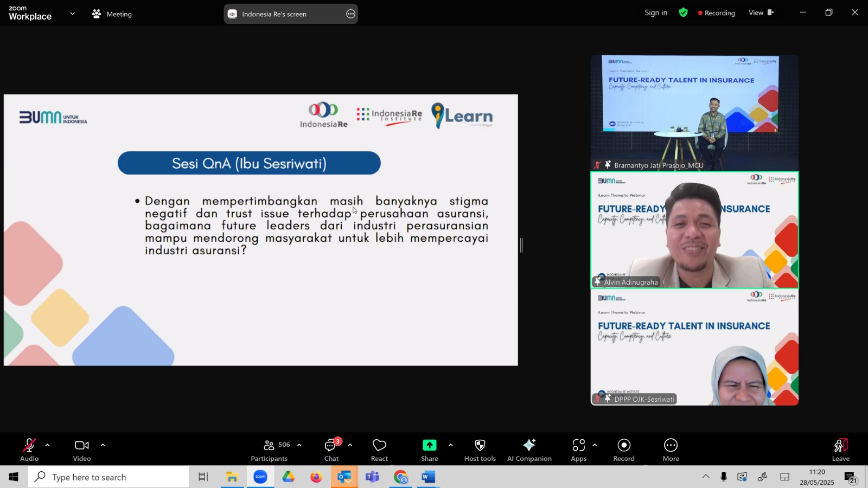Click the green Share screen button
The image size is (868, 488).
click(429, 450)
